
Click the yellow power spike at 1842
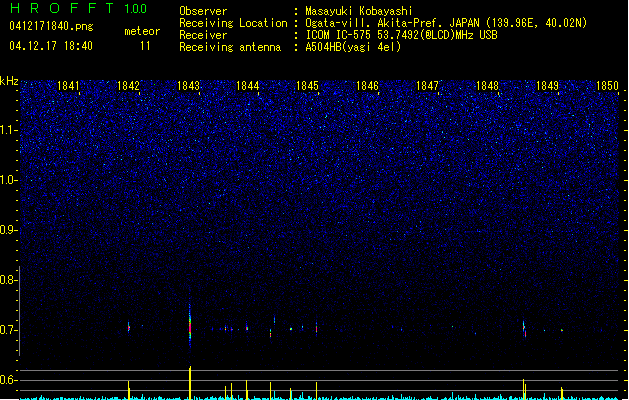pyautogui.click(x=129, y=389)
